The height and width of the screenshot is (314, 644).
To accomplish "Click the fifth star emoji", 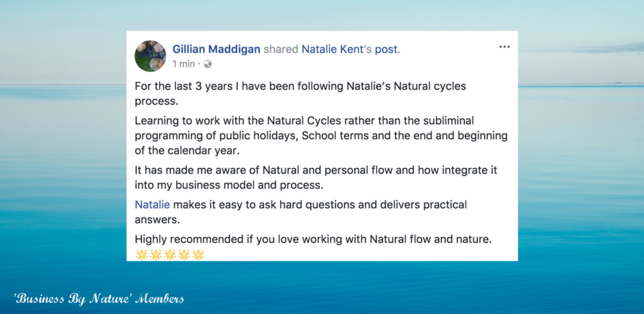I will 198,254.
